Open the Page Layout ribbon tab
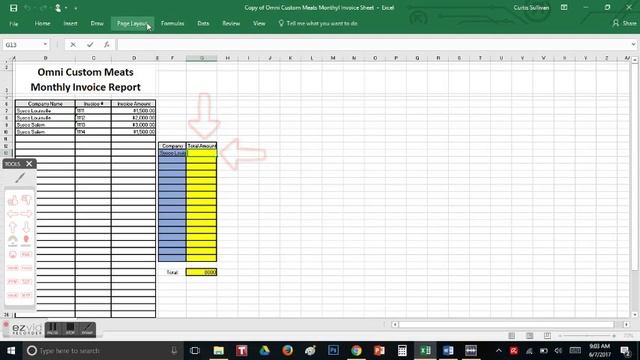The width and height of the screenshot is (640, 360). pyautogui.click(x=132, y=24)
